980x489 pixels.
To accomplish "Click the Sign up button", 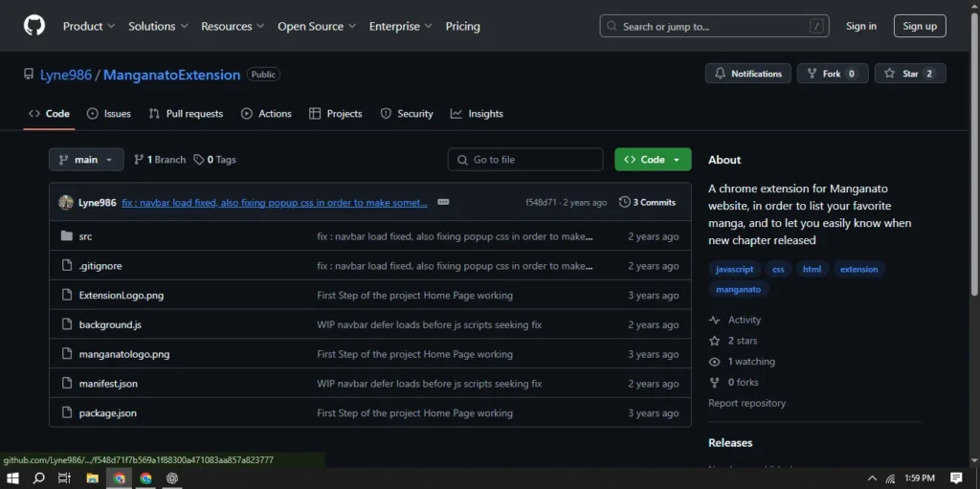I will click(x=919, y=27).
